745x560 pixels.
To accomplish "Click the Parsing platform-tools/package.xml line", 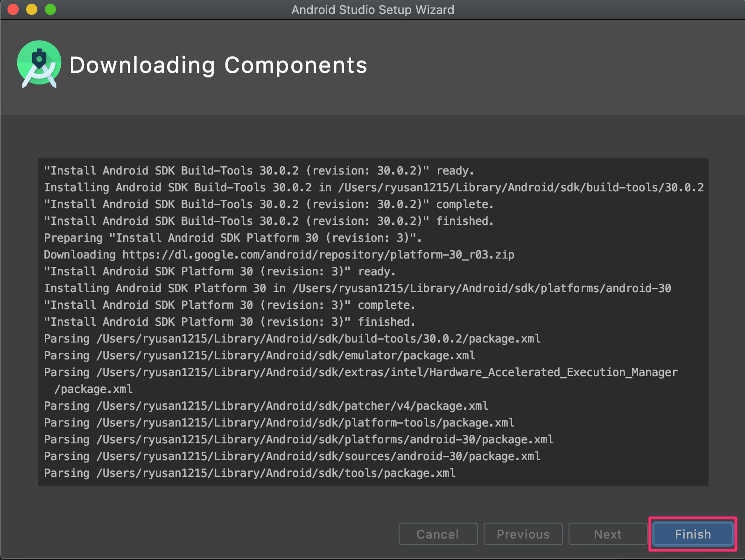I will pos(279,423).
